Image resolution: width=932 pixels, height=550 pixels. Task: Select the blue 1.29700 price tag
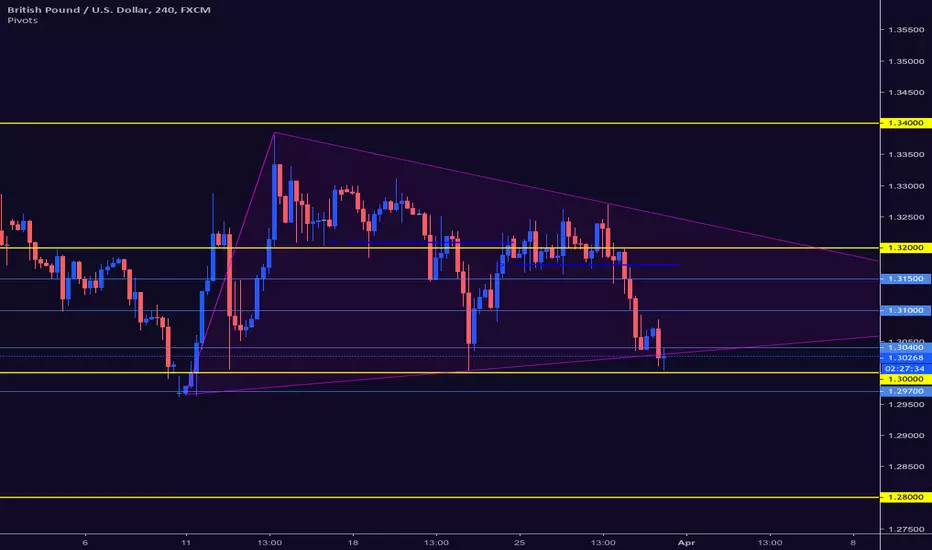tap(906, 391)
